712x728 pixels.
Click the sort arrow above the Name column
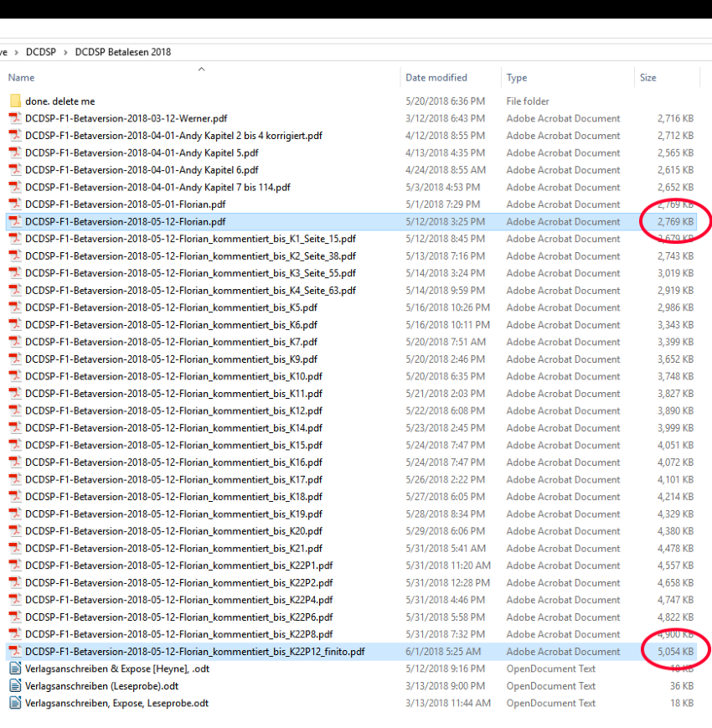click(x=201, y=69)
